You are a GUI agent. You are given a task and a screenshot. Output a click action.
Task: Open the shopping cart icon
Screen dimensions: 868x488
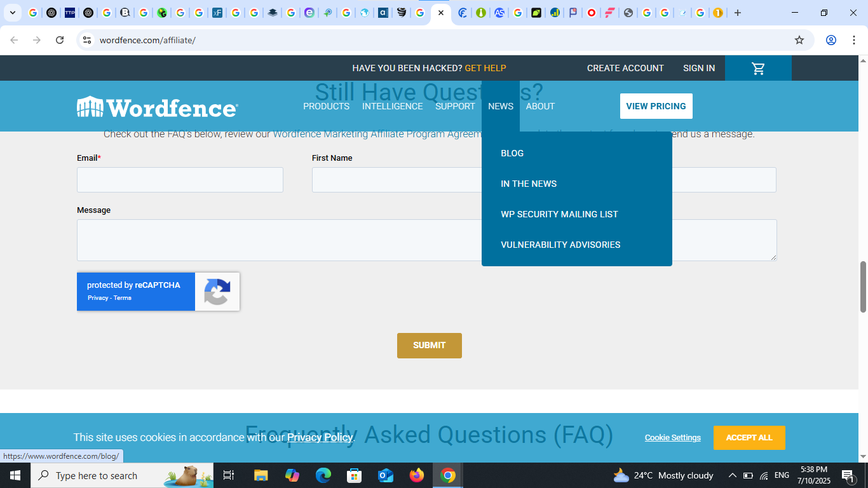(758, 68)
